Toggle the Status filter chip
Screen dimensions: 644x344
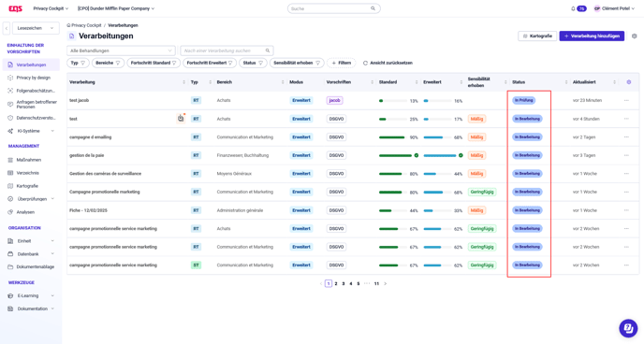click(x=253, y=63)
